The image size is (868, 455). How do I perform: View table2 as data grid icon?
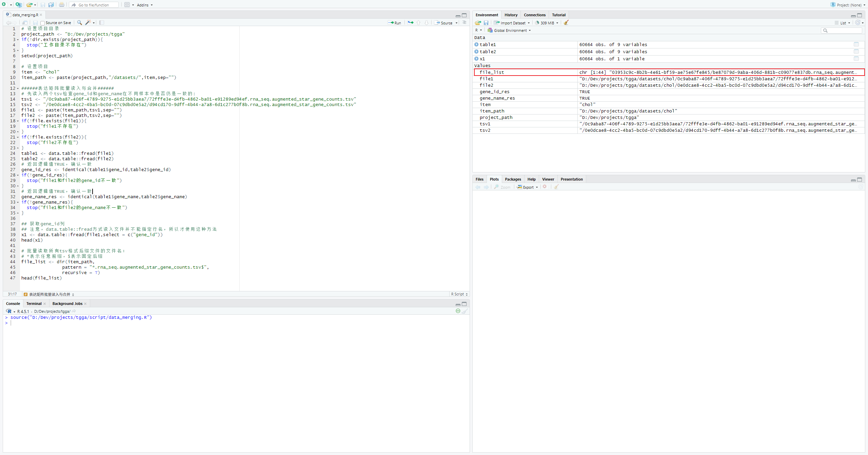[856, 51]
